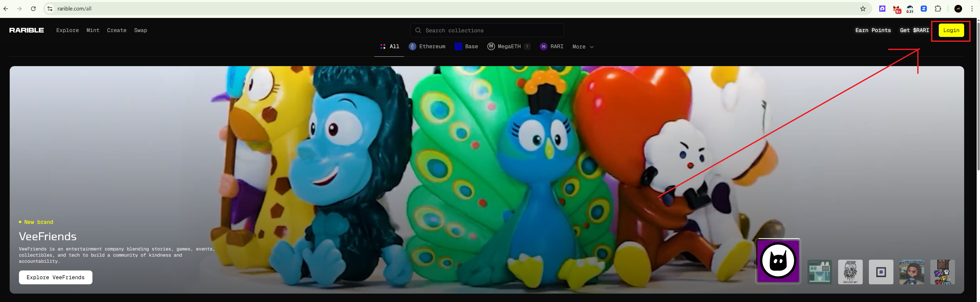Select the MegaETH chain tab
Viewport: 980px width, 302px height.
pyautogui.click(x=508, y=46)
